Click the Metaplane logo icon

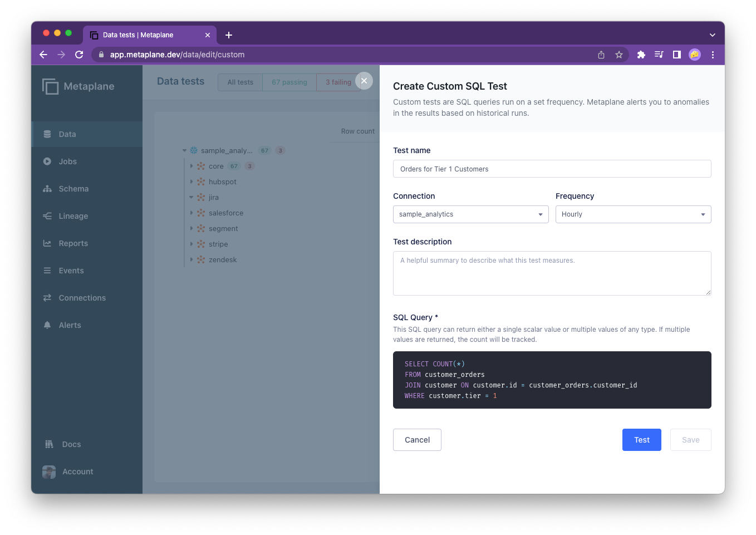[x=50, y=86]
